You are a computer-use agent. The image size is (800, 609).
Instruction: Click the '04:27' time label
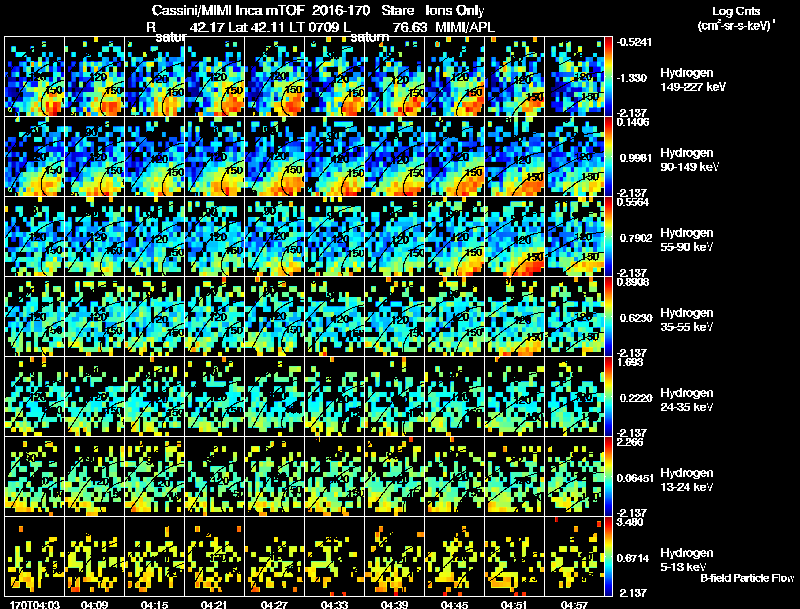(x=274, y=604)
